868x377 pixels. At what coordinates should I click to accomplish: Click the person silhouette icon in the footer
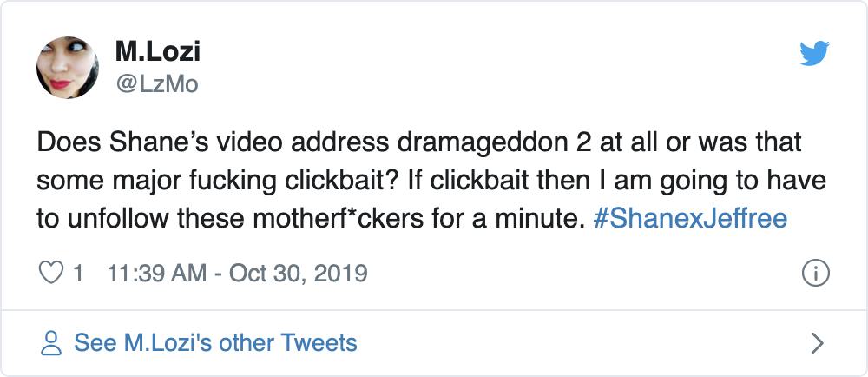pos(53,342)
